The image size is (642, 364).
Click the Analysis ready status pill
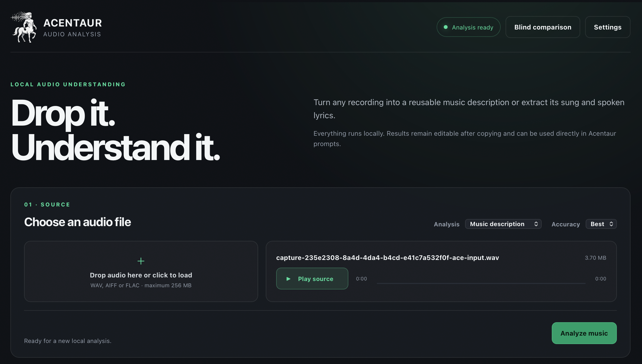point(468,27)
